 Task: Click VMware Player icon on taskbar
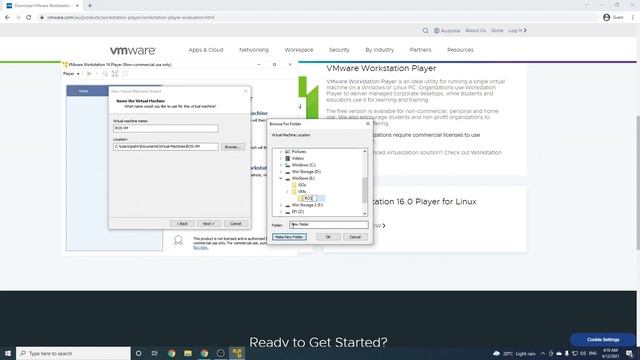pos(237,353)
